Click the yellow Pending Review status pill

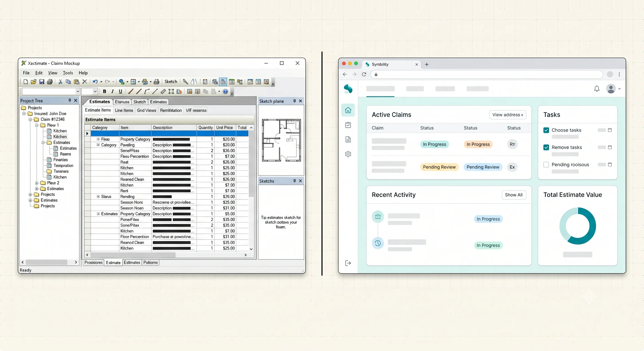439,167
